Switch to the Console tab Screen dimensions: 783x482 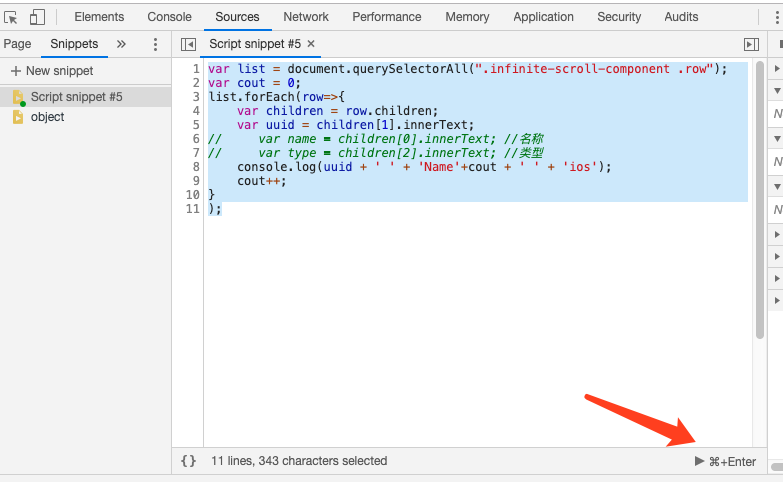coord(169,17)
